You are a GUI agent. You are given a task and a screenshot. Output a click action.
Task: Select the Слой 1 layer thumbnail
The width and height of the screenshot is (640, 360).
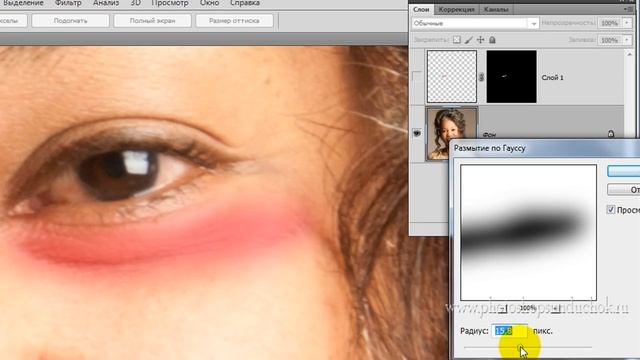click(452, 76)
